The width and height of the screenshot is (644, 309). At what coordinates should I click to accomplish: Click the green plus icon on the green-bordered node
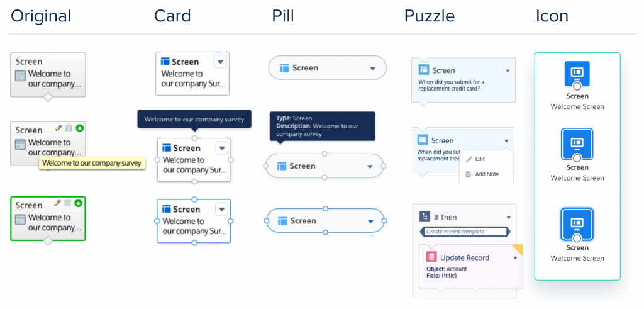click(x=79, y=203)
